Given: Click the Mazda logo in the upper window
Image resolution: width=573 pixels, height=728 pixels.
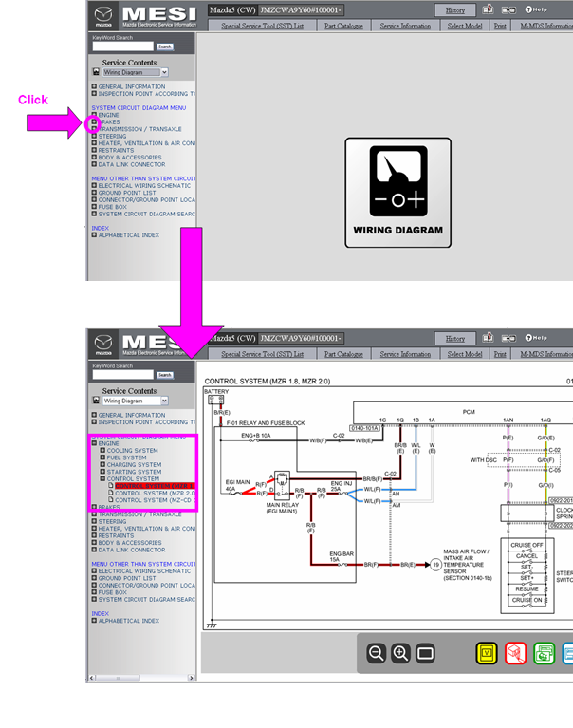Looking at the screenshot, I should pyautogui.click(x=103, y=17).
